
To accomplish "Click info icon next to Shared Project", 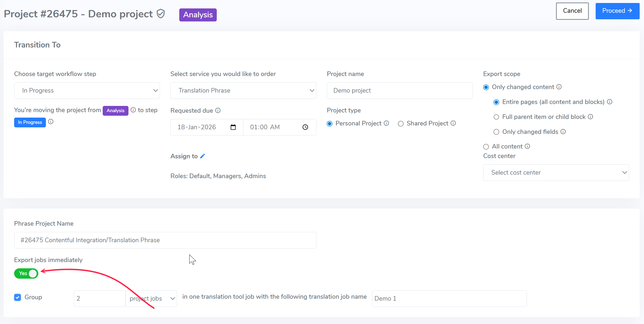I will pyautogui.click(x=453, y=123).
